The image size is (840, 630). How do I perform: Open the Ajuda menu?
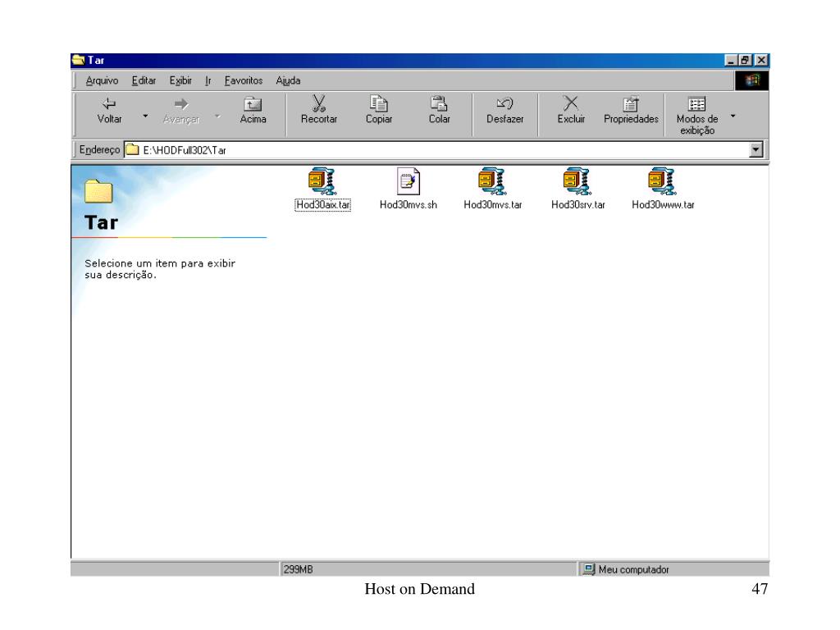pyautogui.click(x=288, y=80)
